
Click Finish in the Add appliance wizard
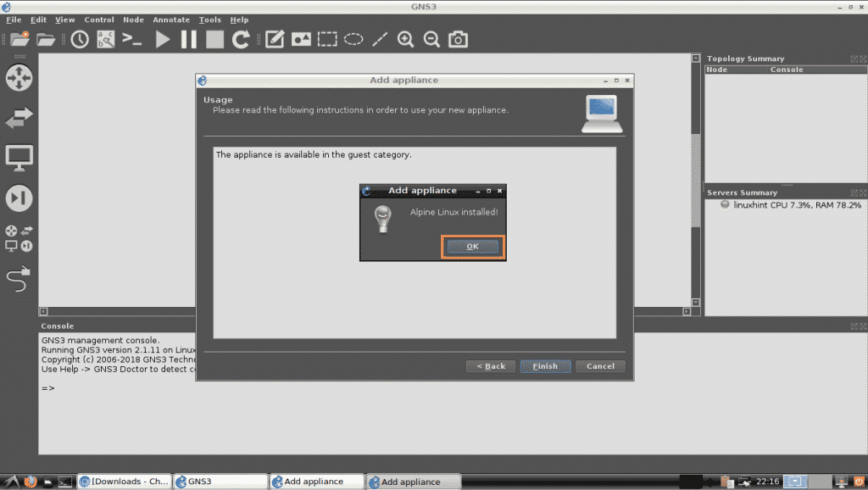(545, 365)
